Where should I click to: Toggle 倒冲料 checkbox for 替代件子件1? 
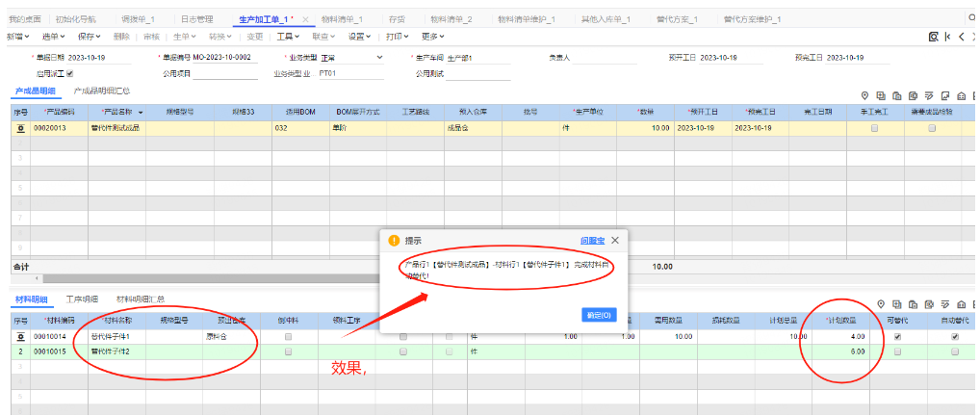[x=288, y=336]
